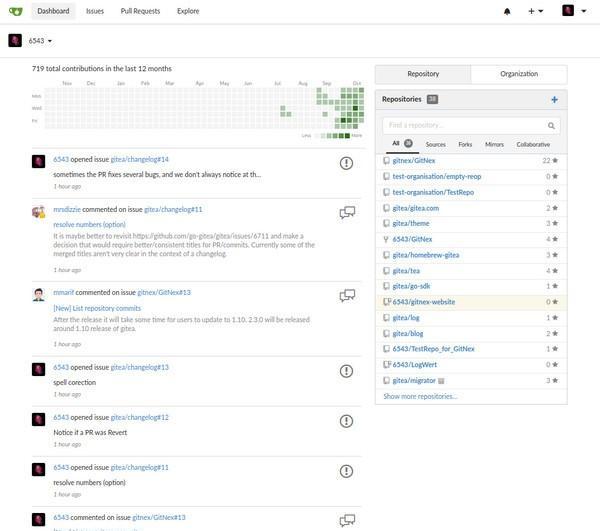Click the darkest heatmap legend swatch near More
Screen dimensions: 600x531
347,136
